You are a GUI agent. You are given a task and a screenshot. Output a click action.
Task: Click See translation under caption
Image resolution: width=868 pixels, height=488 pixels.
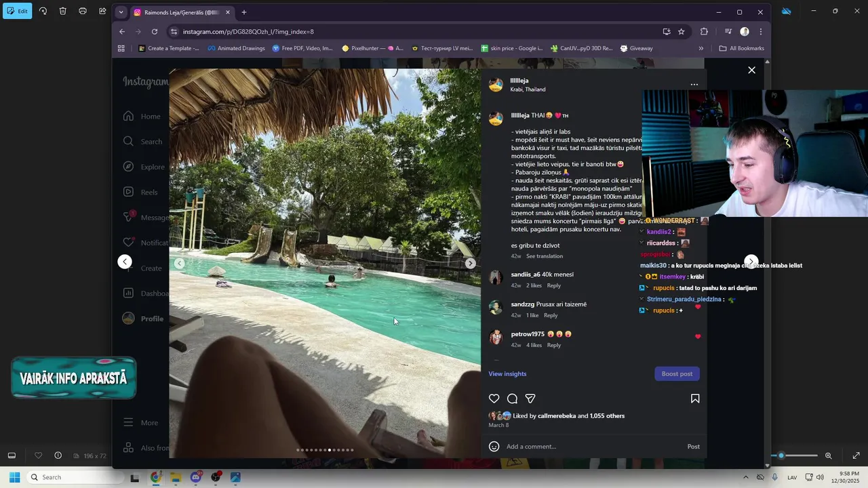tap(545, 256)
